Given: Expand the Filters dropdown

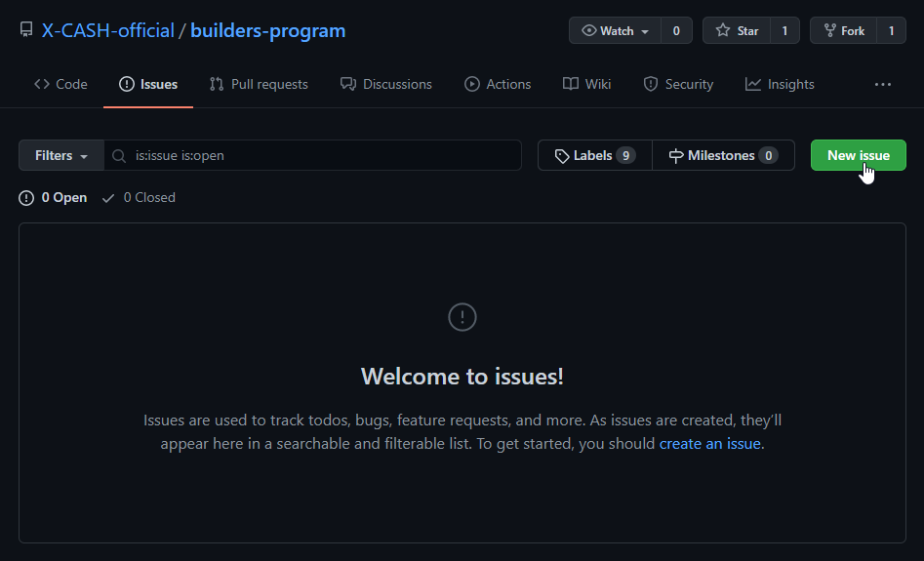Looking at the screenshot, I should point(61,155).
